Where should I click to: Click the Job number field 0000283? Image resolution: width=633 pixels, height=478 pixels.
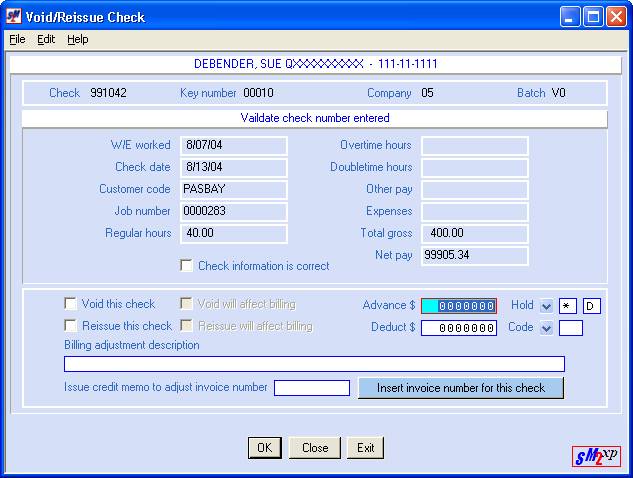234,212
